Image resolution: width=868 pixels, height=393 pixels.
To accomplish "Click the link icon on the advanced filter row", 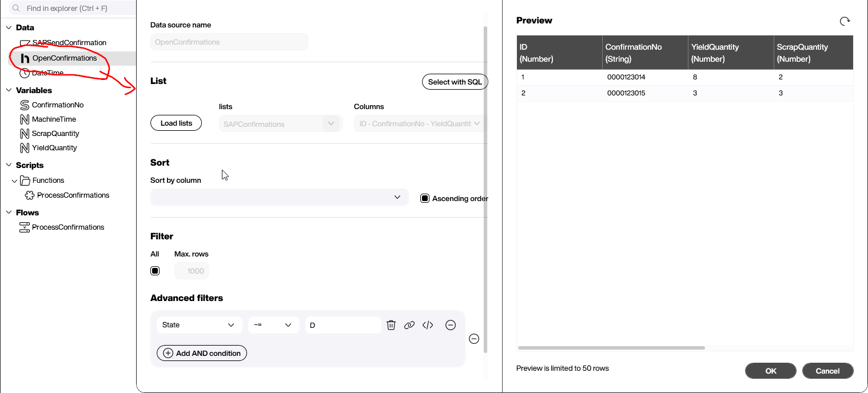I will (409, 324).
